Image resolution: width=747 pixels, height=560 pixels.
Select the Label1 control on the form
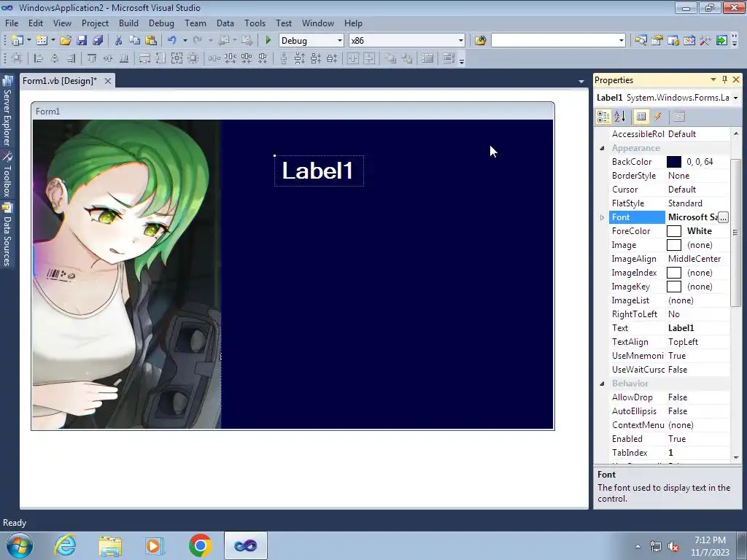[x=319, y=171]
